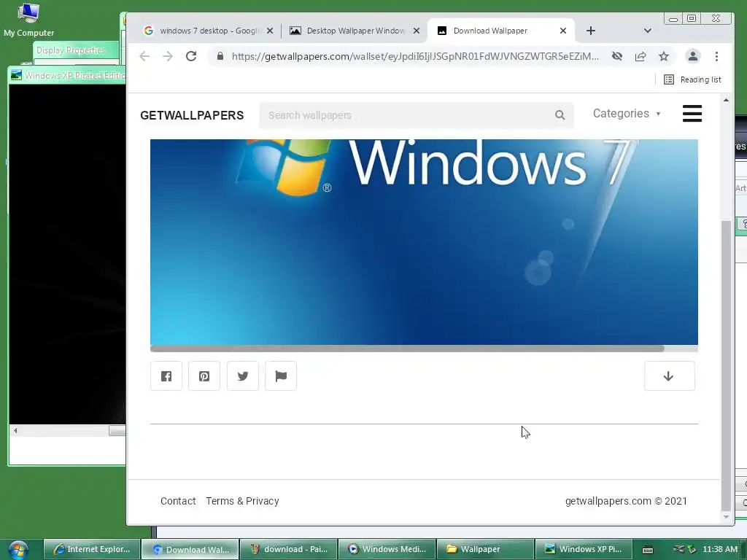Open Wallpaper folder taskbar item
747x560 pixels.
coord(485,549)
